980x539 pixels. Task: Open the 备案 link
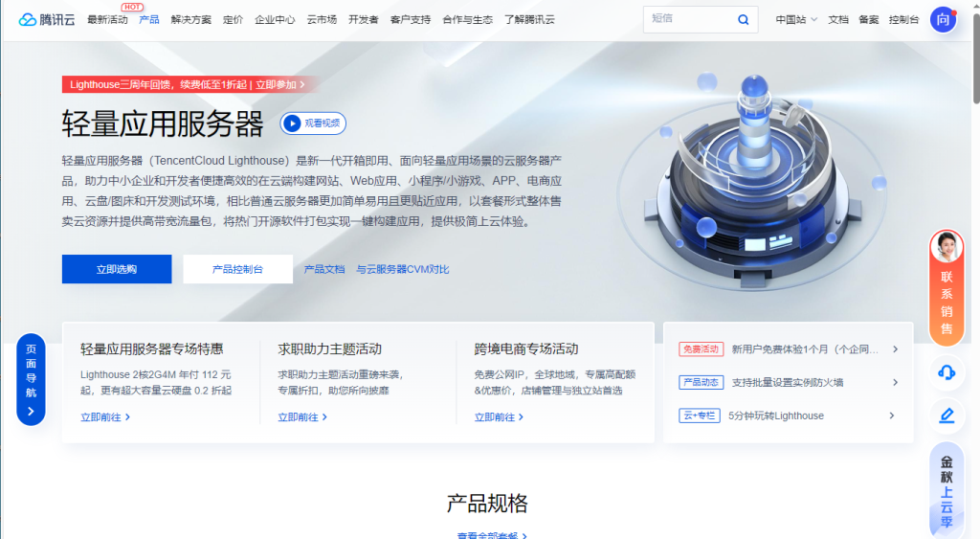coord(868,20)
